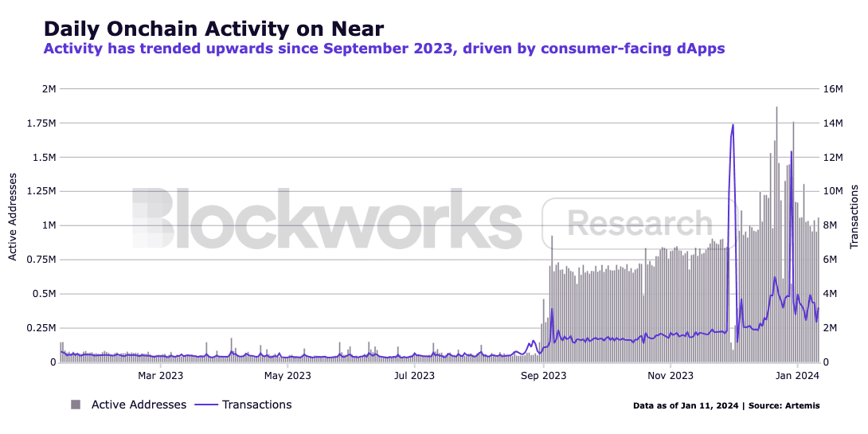Toggle the Transactions legend entry
868x434 pixels.
(x=243, y=405)
